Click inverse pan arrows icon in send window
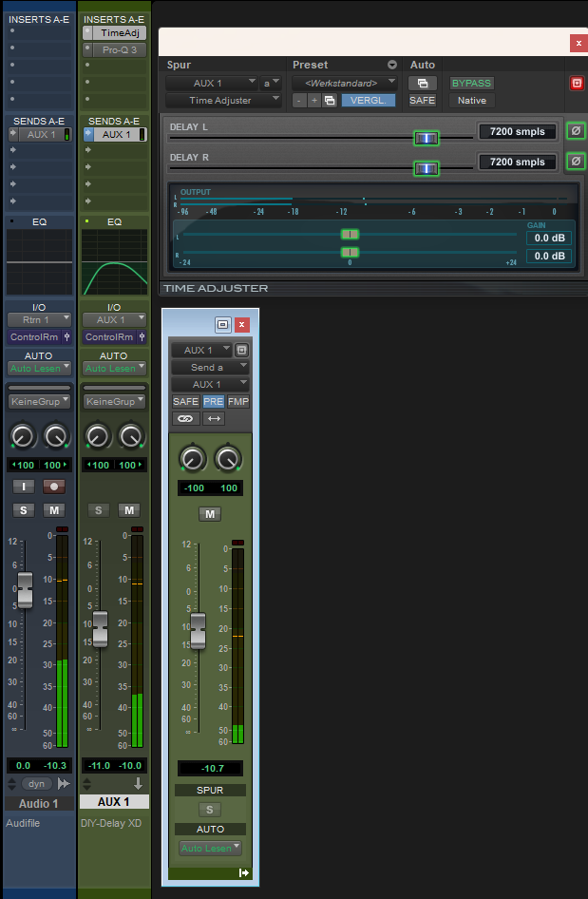The height and width of the screenshot is (899, 588). click(214, 418)
